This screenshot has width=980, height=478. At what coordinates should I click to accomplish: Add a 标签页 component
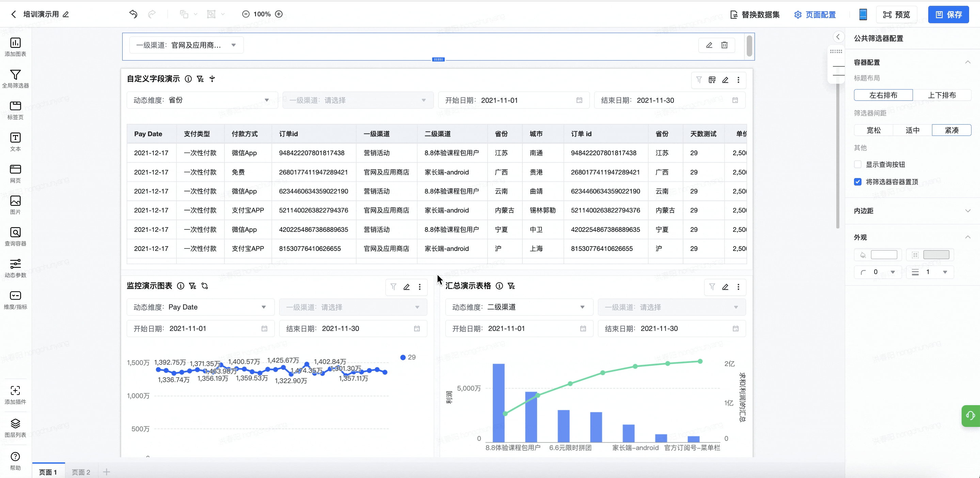(x=15, y=110)
